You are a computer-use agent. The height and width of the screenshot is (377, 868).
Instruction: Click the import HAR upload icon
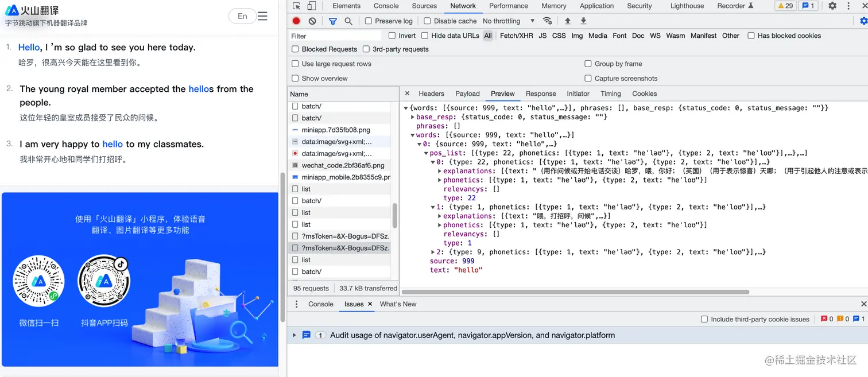pyautogui.click(x=568, y=21)
